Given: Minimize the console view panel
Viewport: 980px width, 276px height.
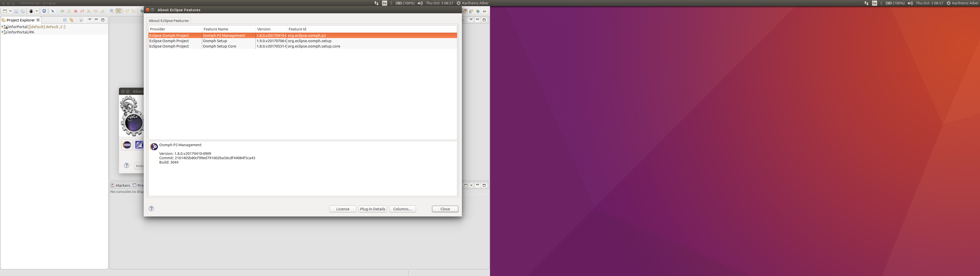Looking at the screenshot, I should (478, 185).
